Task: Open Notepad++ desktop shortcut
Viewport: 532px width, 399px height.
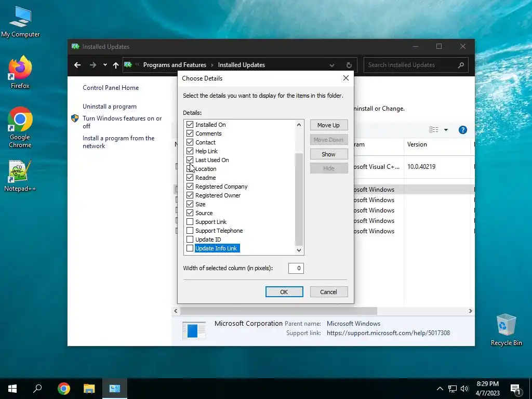Action: (x=20, y=176)
